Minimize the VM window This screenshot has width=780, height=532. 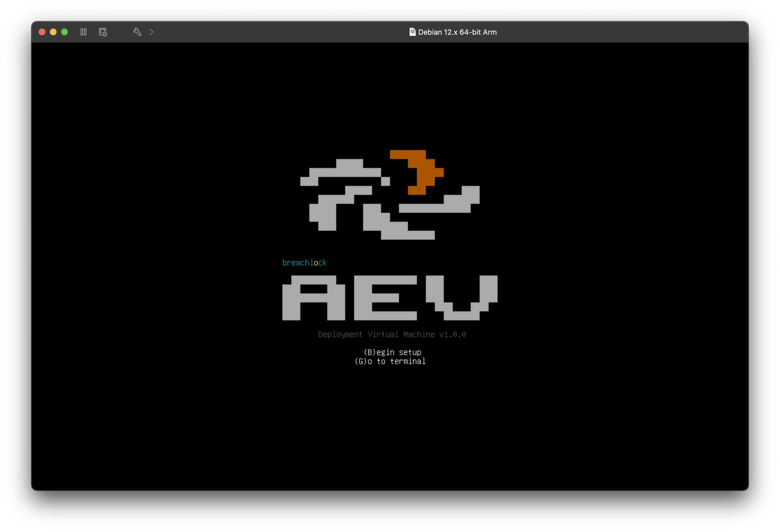pyautogui.click(x=53, y=32)
